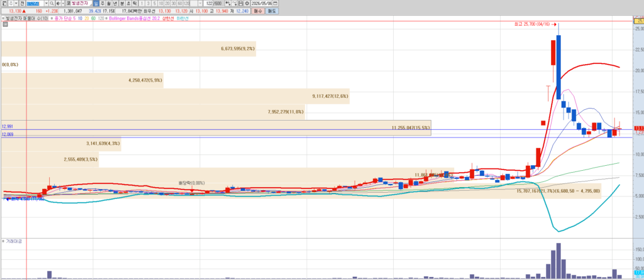Viewport: 644px width, 280px height.
Task: Click the indicator tool icon after the /600 count
Action: click(x=228, y=3)
